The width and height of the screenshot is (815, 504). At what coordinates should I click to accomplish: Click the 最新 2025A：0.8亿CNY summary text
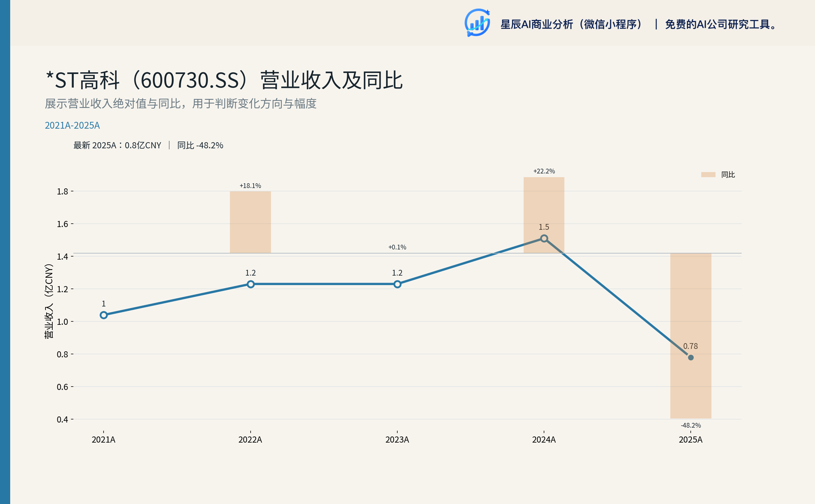[117, 145]
